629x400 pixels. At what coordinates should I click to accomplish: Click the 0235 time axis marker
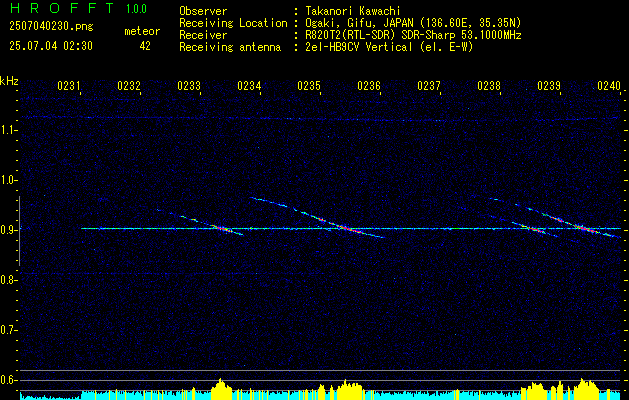(309, 86)
